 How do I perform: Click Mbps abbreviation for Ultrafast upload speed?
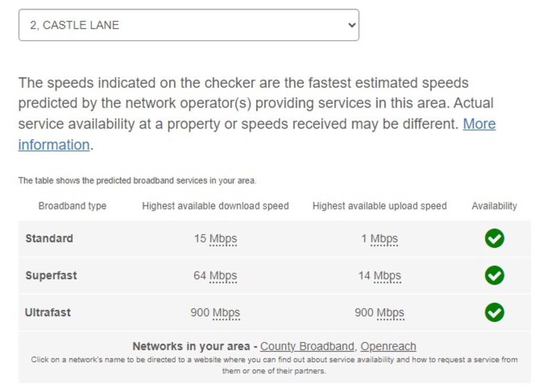pyautogui.click(x=390, y=313)
